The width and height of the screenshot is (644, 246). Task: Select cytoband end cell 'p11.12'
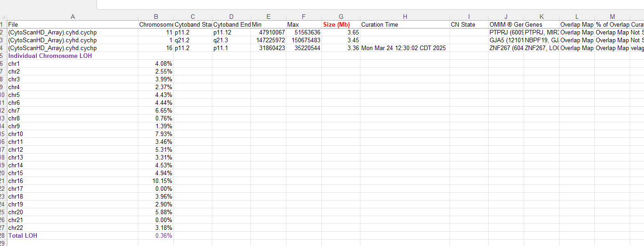231,33
